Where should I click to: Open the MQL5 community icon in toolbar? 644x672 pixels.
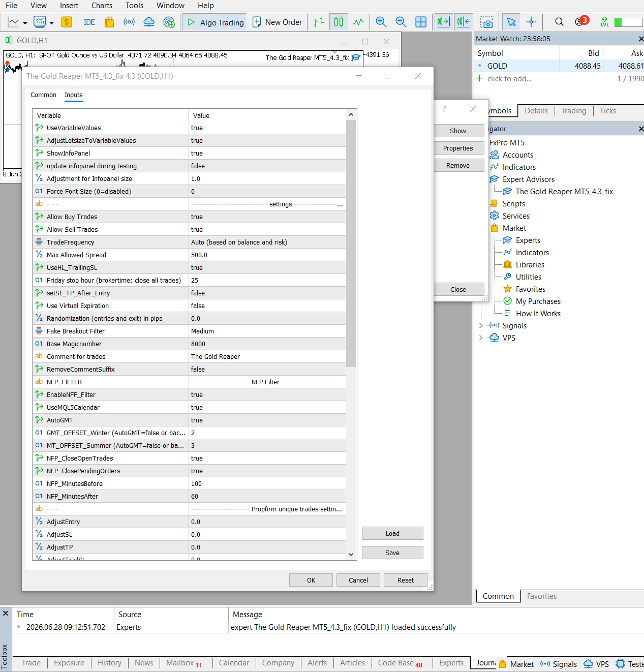[x=169, y=22]
